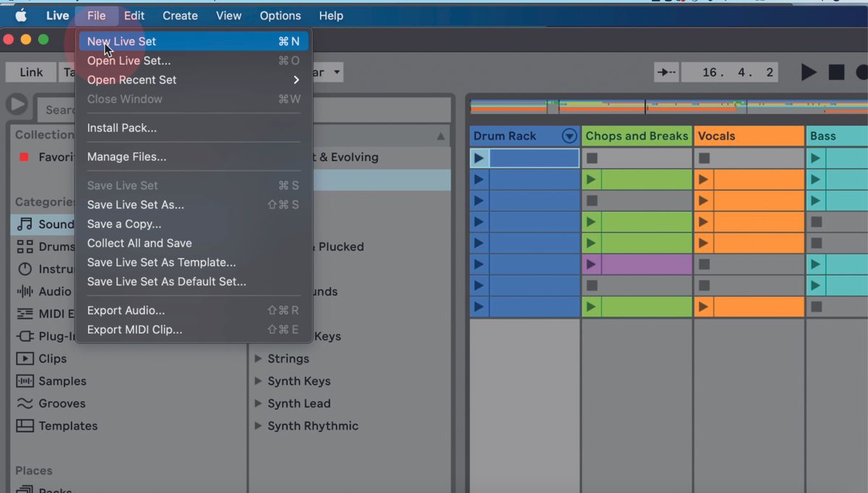Open the Apple menu
The image size is (868, 493).
click(21, 15)
